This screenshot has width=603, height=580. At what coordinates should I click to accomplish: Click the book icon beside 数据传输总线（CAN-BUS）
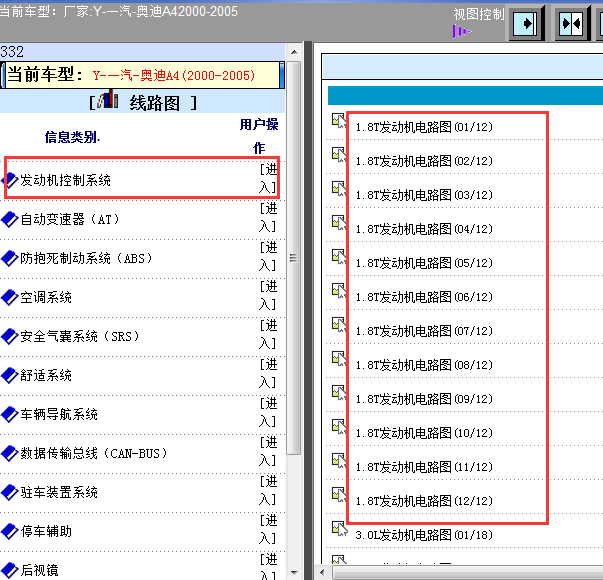coord(10,453)
